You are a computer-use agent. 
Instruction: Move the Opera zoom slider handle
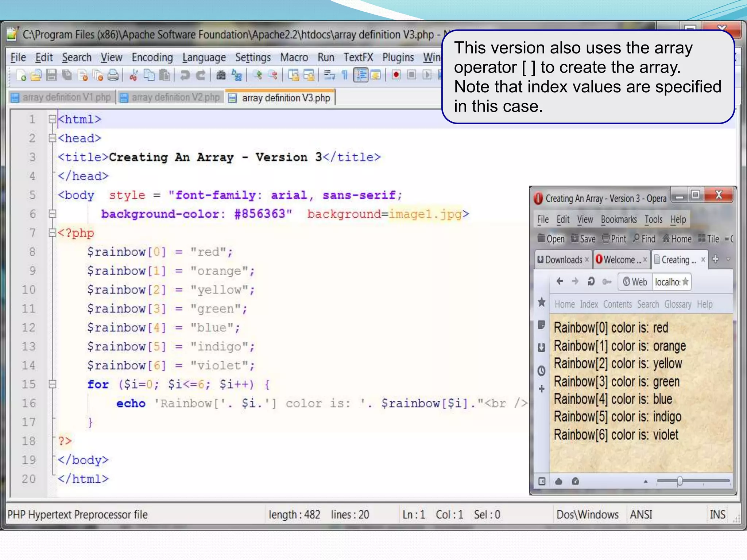tap(680, 481)
